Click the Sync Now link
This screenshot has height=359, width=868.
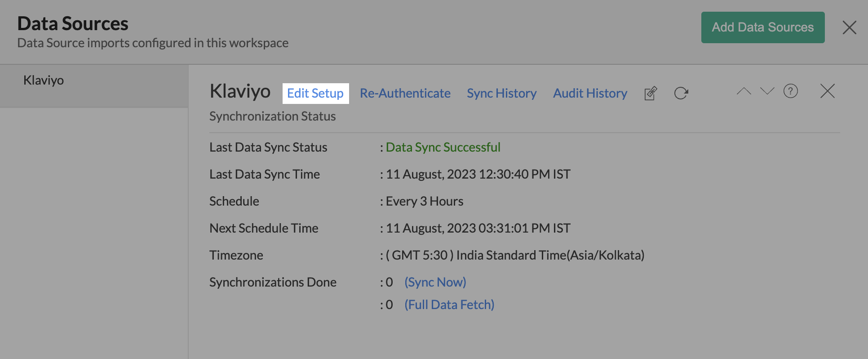tap(435, 282)
